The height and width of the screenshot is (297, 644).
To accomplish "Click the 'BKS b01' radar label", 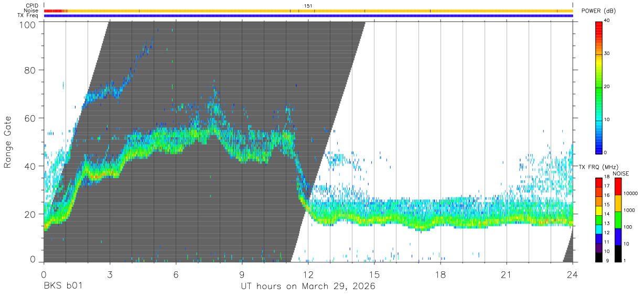I will pyautogui.click(x=63, y=287).
